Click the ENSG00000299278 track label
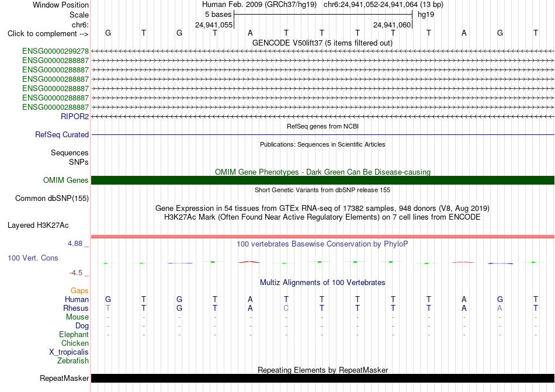555x392 pixels. click(x=56, y=51)
